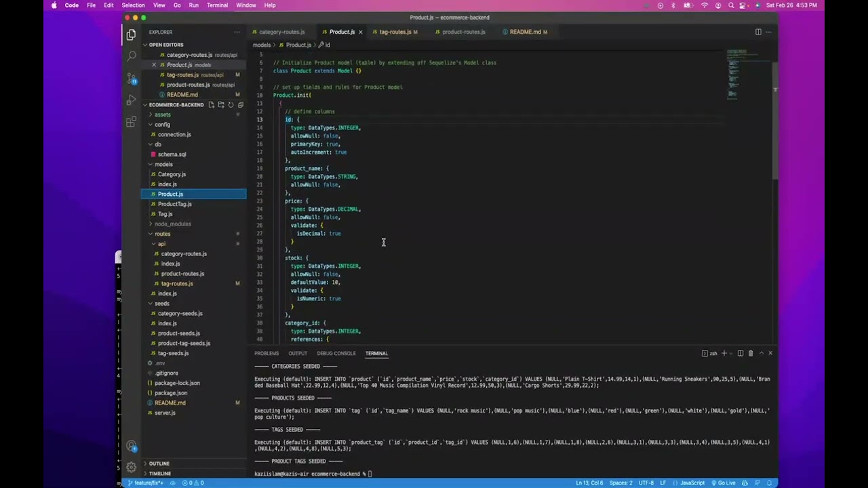The width and height of the screenshot is (868, 488).
Task: Open the Manage gear in activity bar
Action: [131, 467]
